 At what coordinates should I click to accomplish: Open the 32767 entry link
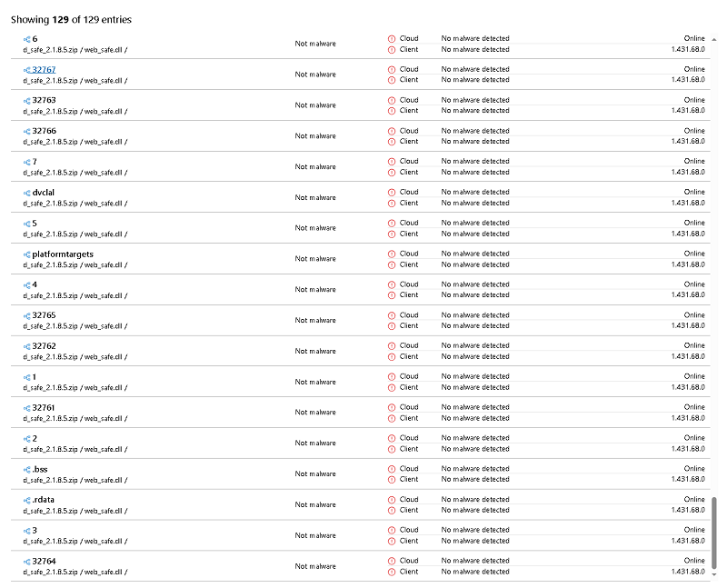pyautogui.click(x=44, y=70)
